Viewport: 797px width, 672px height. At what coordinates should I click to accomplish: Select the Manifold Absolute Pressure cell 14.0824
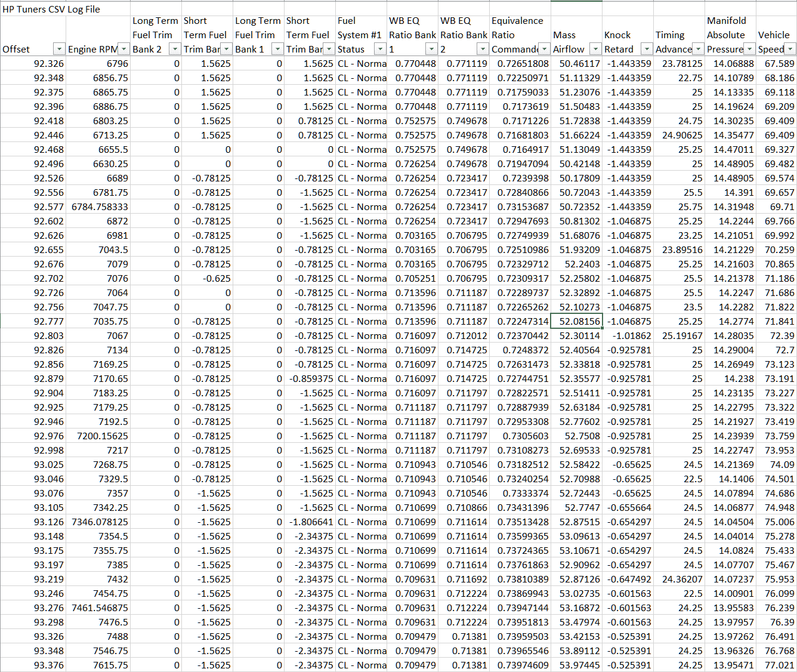point(730,550)
